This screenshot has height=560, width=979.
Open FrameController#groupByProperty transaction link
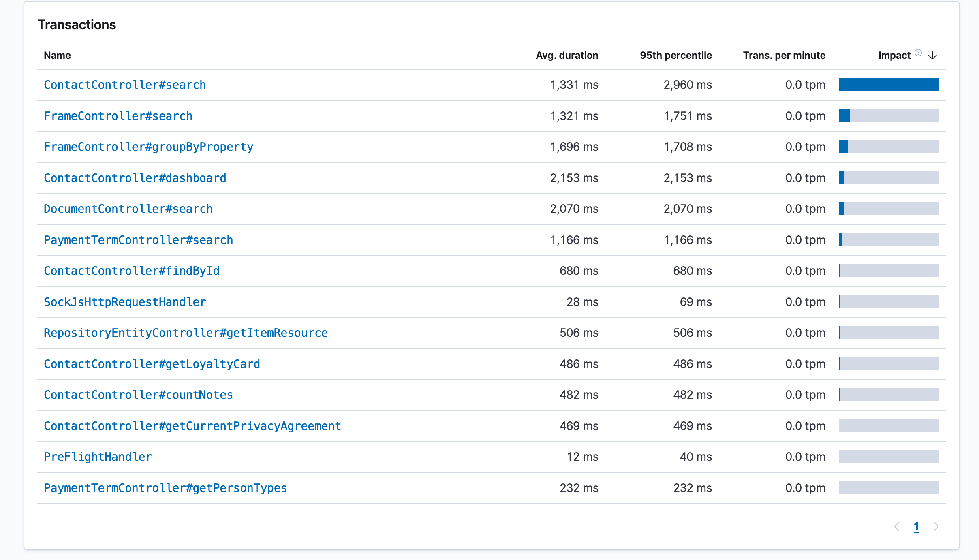pyautogui.click(x=148, y=147)
